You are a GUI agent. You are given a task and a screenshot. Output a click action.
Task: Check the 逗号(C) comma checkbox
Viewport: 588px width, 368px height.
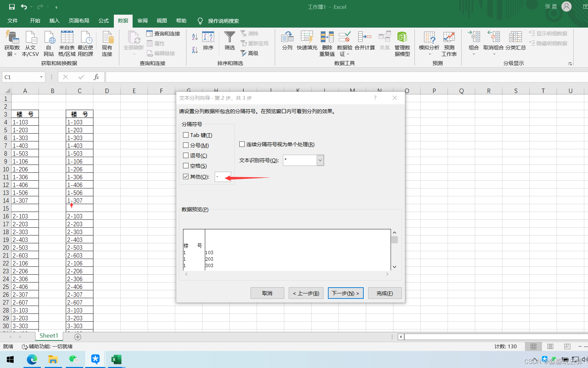[186, 155]
